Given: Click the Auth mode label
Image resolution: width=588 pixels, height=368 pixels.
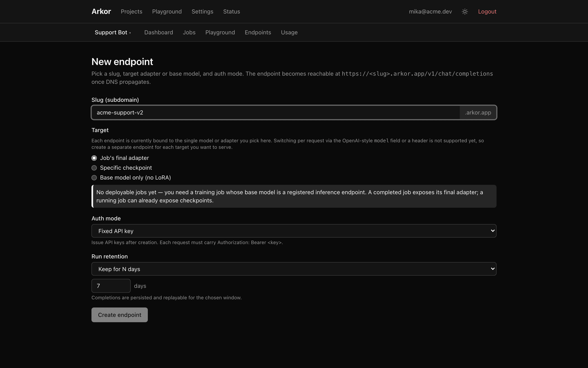Looking at the screenshot, I should [106, 218].
